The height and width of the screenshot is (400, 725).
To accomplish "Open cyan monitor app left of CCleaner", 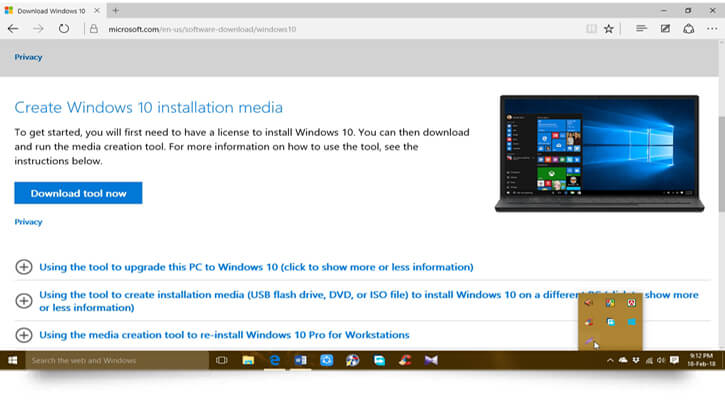I will pos(379,360).
